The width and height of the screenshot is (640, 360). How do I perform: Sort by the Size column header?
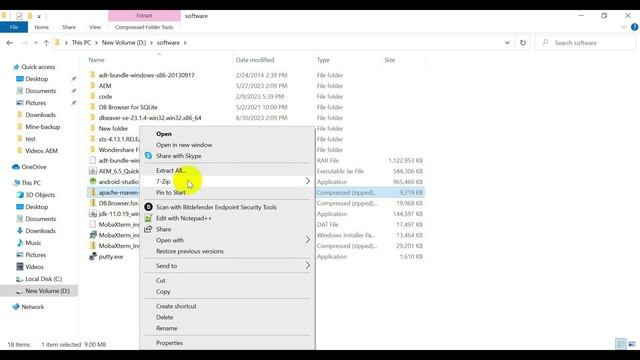390,60
